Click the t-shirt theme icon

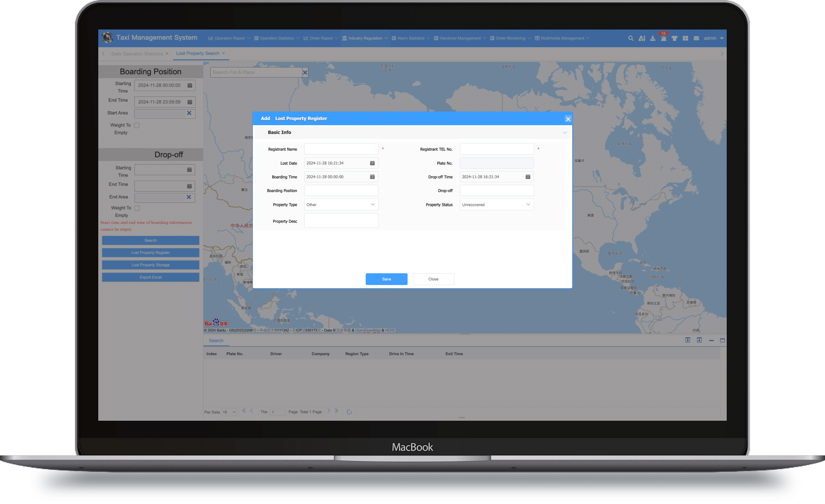coord(674,38)
